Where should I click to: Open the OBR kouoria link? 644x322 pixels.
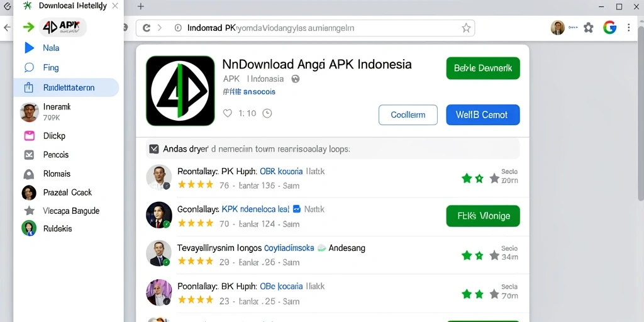281,171
